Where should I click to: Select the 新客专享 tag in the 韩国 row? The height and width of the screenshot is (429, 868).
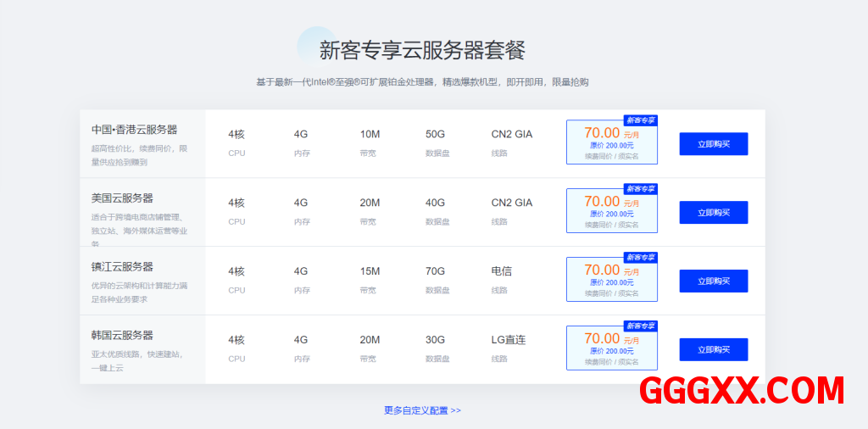641,326
